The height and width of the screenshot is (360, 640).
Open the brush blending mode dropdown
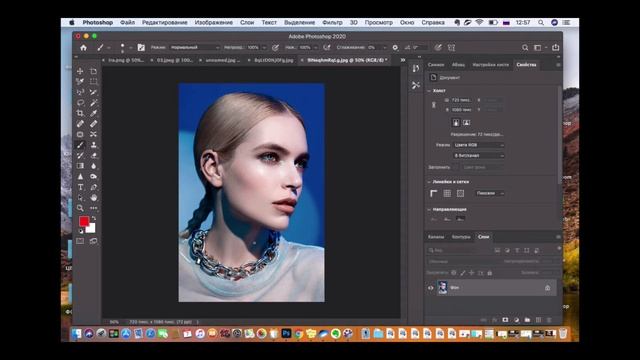click(194, 48)
